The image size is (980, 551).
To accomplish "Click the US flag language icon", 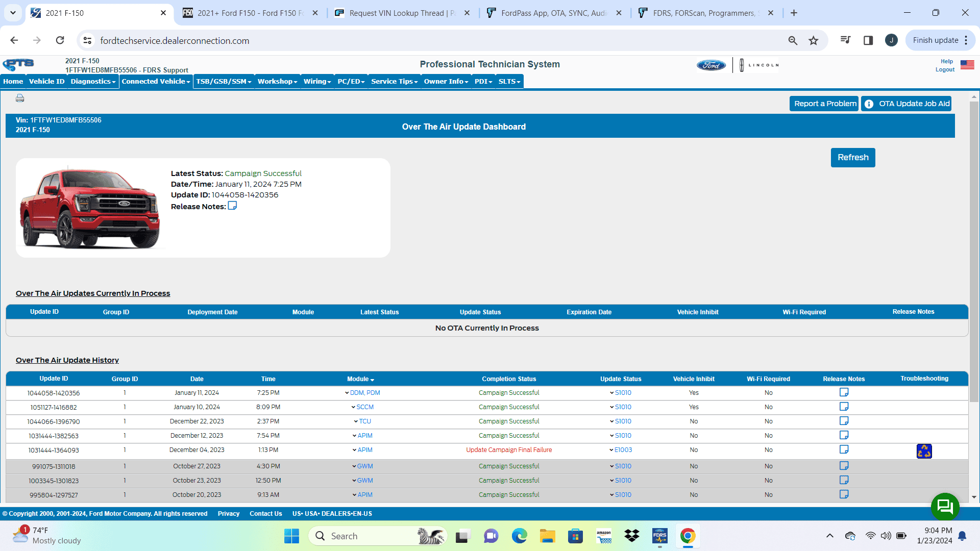I will (967, 65).
